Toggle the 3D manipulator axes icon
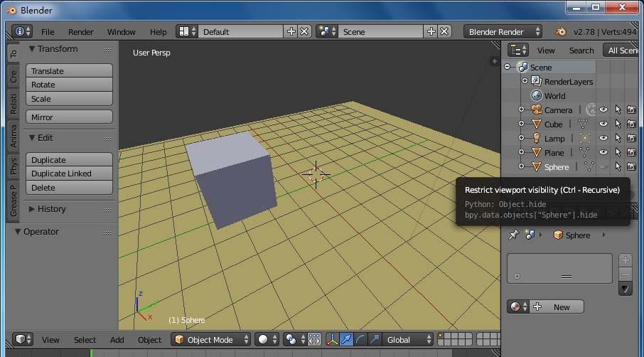 (x=332, y=339)
